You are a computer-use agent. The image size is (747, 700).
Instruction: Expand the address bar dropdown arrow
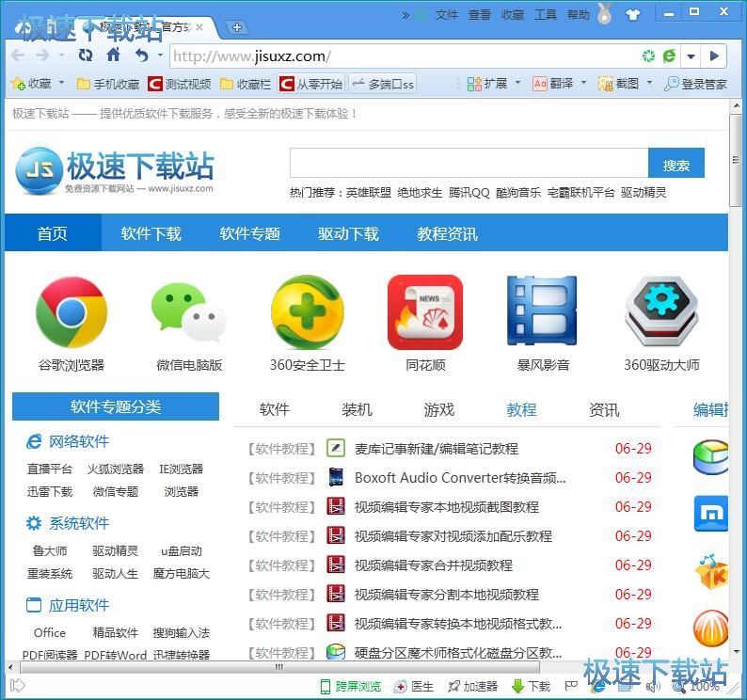coord(691,56)
